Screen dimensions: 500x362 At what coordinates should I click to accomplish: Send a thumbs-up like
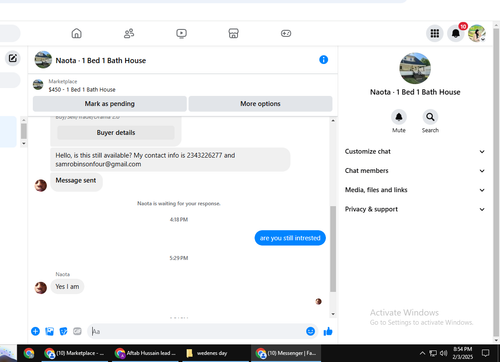coord(328,331)
